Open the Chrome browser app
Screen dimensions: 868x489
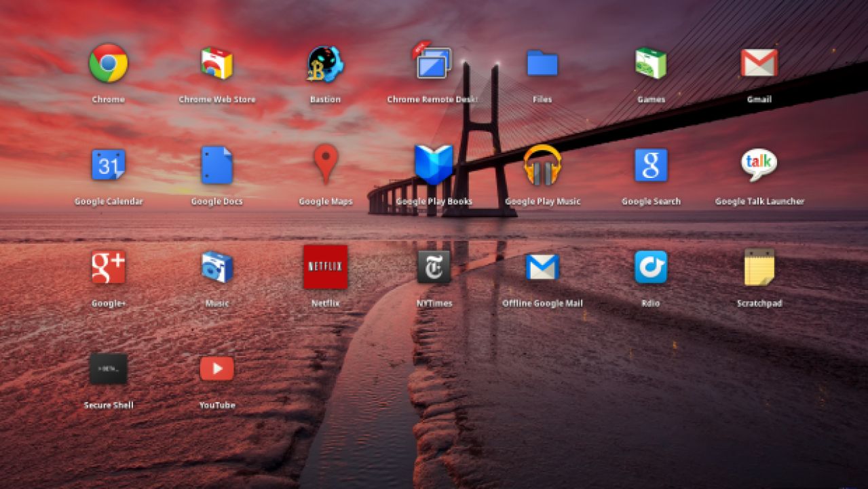109,63
